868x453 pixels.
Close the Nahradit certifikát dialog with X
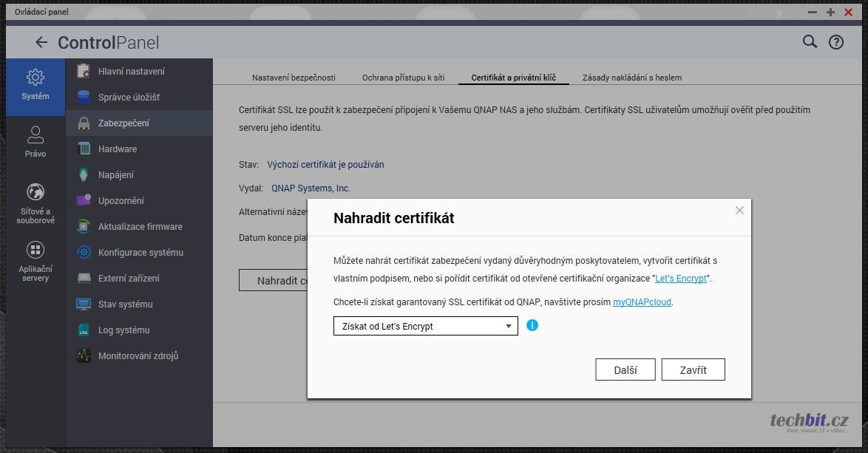click(739, 211)
